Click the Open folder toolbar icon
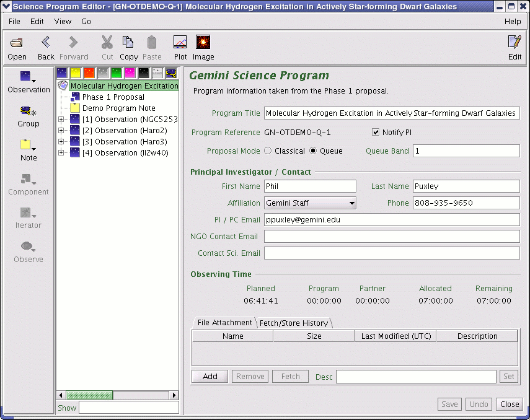530x420 pixels. tap(17, 43)
